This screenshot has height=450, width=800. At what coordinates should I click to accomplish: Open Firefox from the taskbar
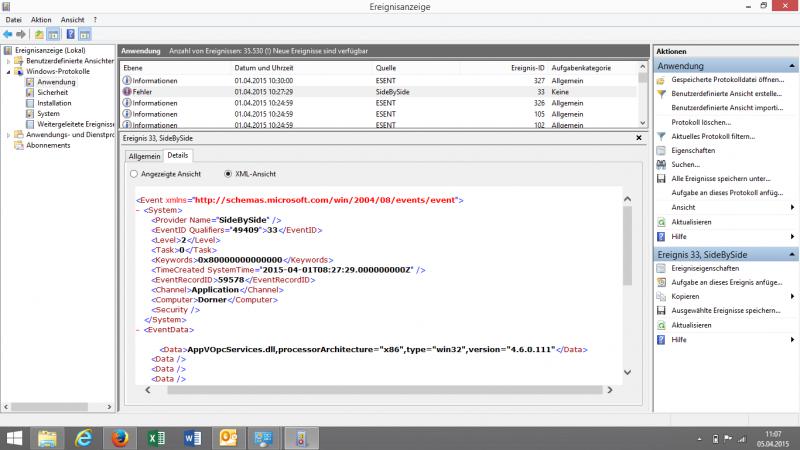[120, 438]
